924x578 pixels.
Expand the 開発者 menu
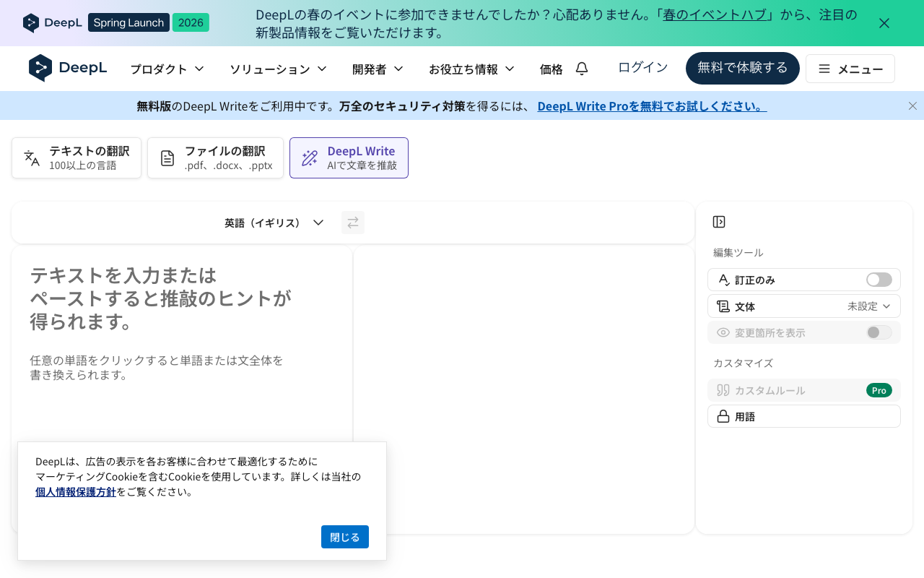[x=378, y=69]
